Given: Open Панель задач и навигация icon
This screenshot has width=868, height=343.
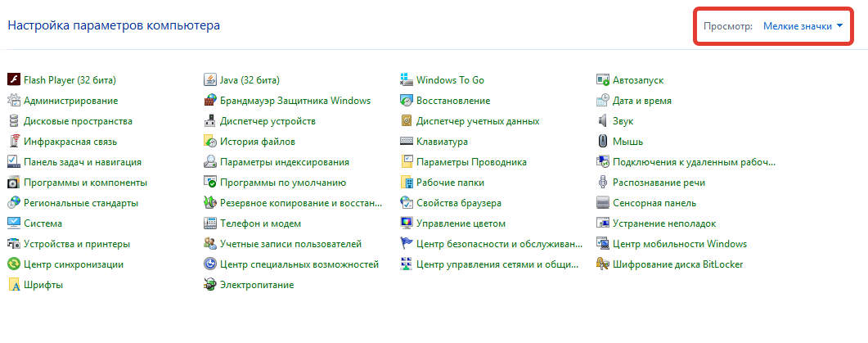Looking at the screenshot, I should coord(14,162).
